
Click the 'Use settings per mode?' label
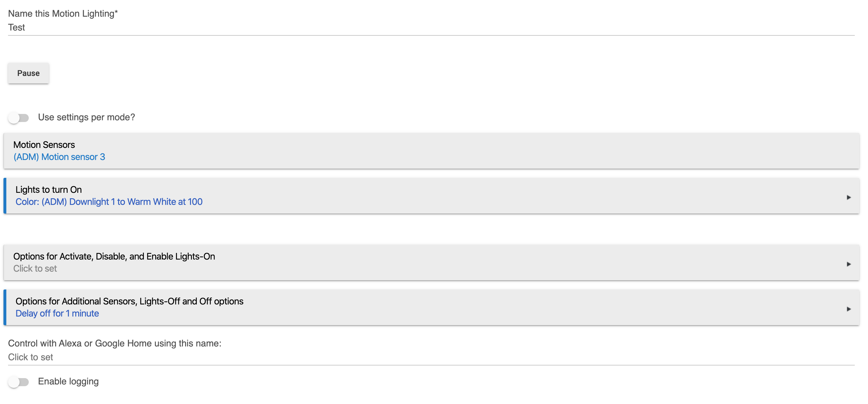click(x=86, y=117)
